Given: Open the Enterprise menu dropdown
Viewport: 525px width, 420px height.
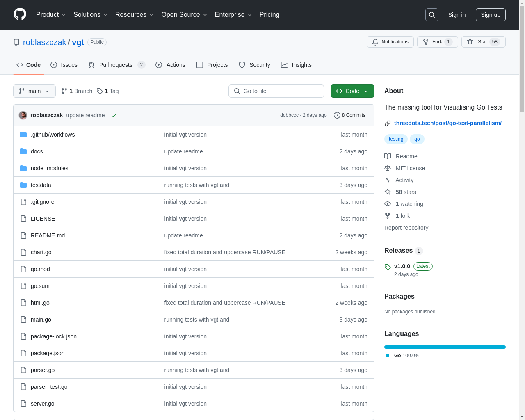Looking at the screenshot, I should (233, 14).
